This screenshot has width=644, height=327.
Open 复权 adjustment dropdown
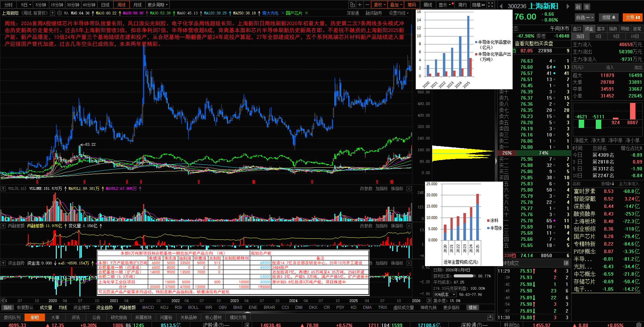point(379,5)
